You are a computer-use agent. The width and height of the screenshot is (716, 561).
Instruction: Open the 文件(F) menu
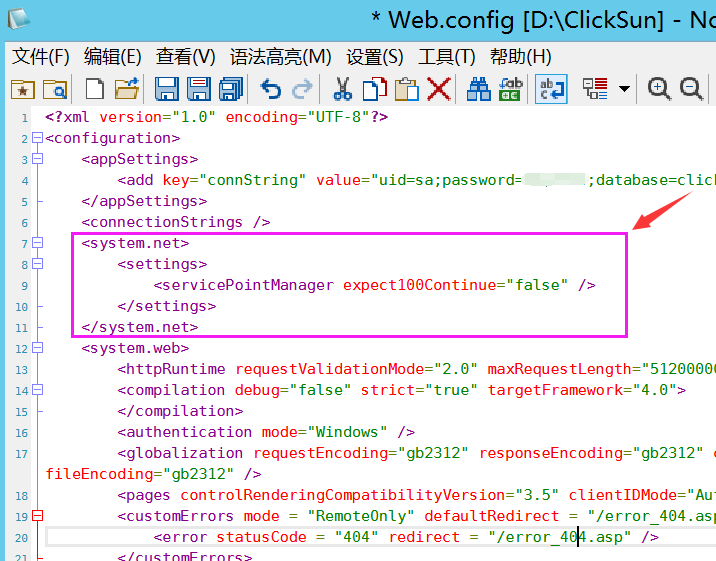click(x=41, y=57)
